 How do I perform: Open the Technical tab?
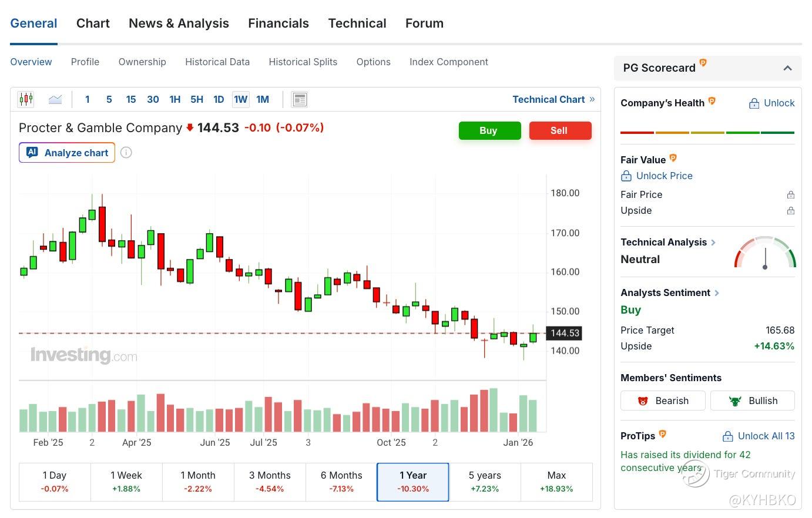click(357, 23)
